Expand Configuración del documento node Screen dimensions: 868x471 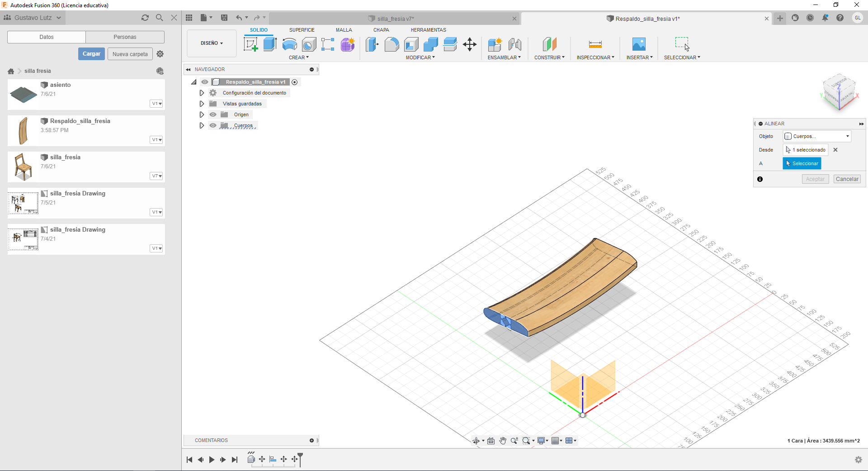click(202, 93)
